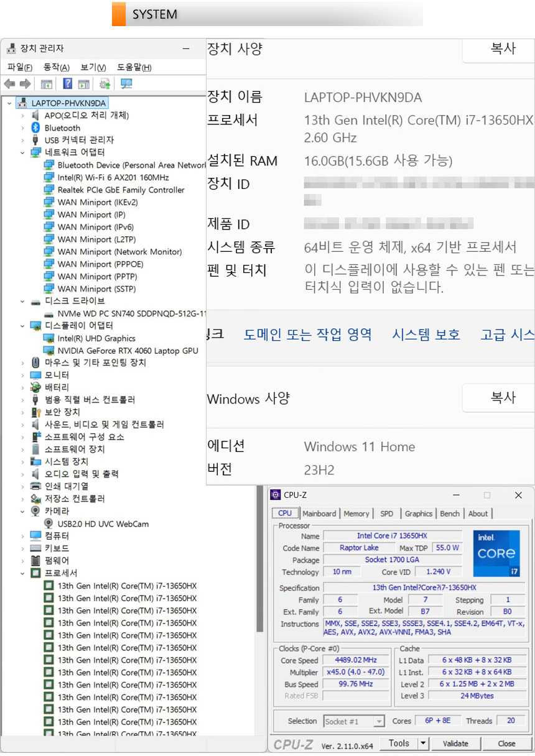Collapse the 카메라 tree branch
This screenshot has width=535, height=756.
coord(23,511)
